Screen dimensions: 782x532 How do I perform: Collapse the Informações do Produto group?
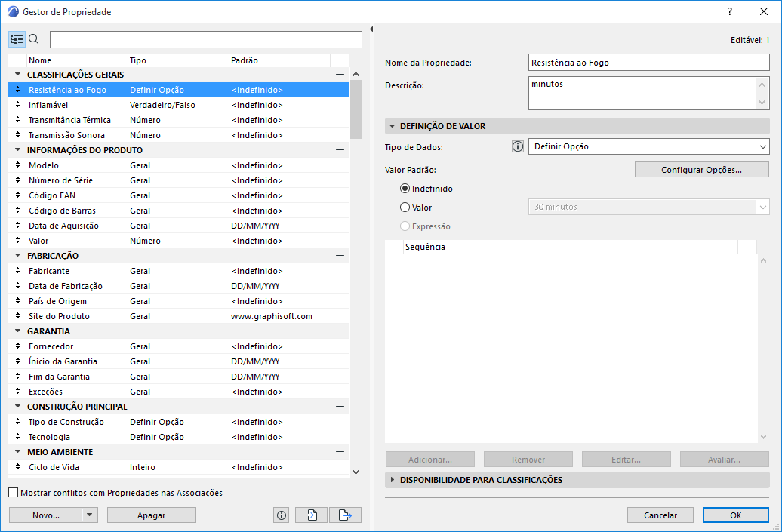coord(18,150)
